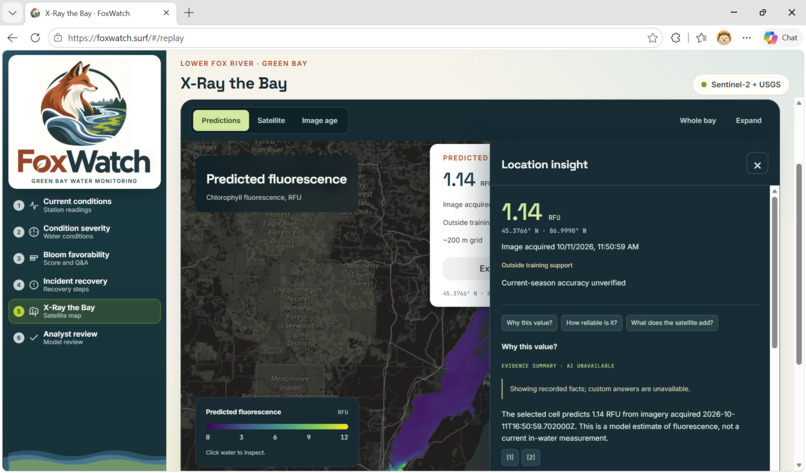
Task: Close the X-Ray the Bay browser tab
Action: point(166,13)
